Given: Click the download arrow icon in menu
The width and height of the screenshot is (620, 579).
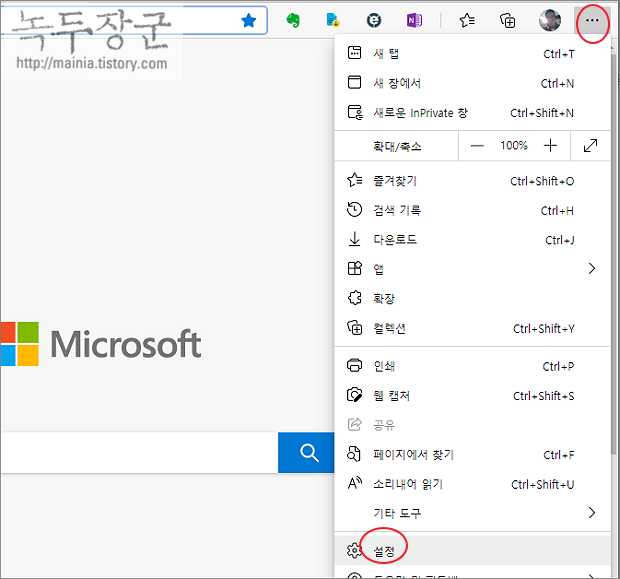Looking at the screenshot, I should point(354,239).
